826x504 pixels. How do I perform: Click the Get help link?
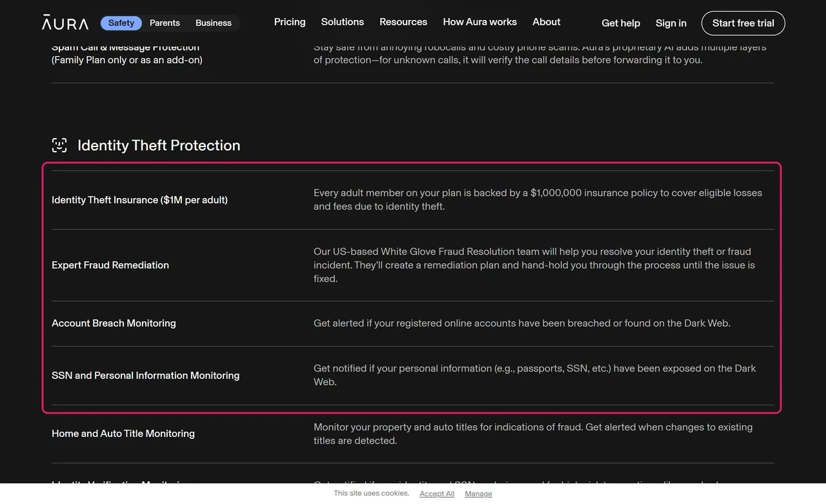(621, 23)
